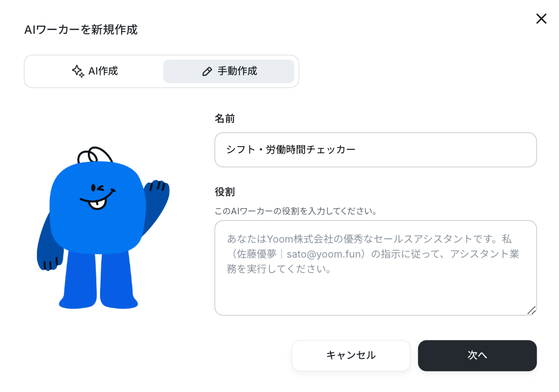Screen dimensions: 559x392
Task: Click the mascot's winking face
Action: 97,196
